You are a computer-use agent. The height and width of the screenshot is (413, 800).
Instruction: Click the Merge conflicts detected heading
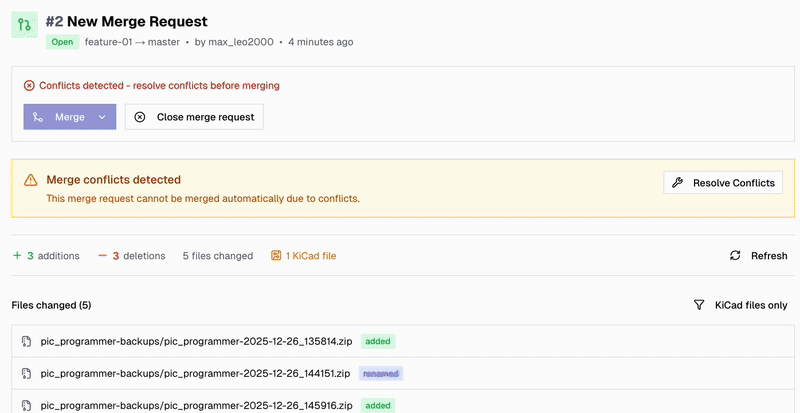(114, 180)
